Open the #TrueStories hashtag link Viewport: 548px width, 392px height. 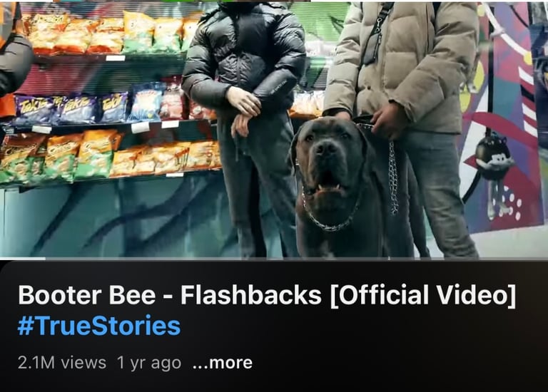coord(99,325)
